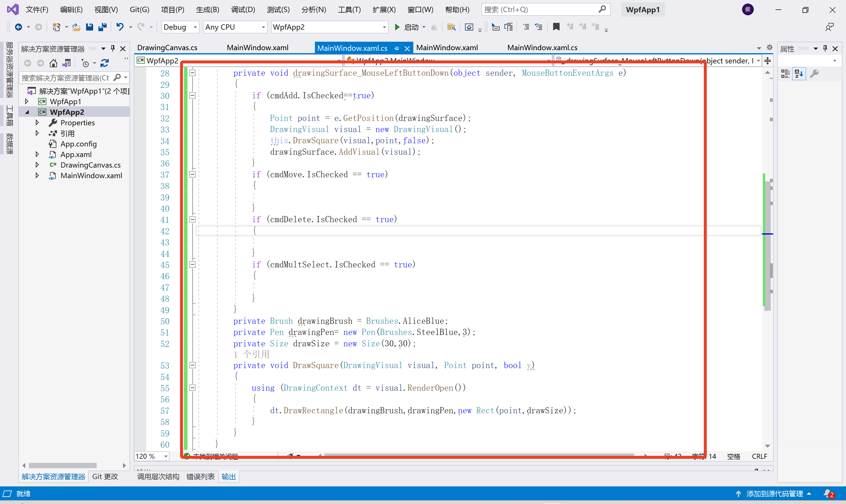Screen dimensions: 846x504
Task: Click Home icon in Solution Explorer
Action: click(53, 63)
